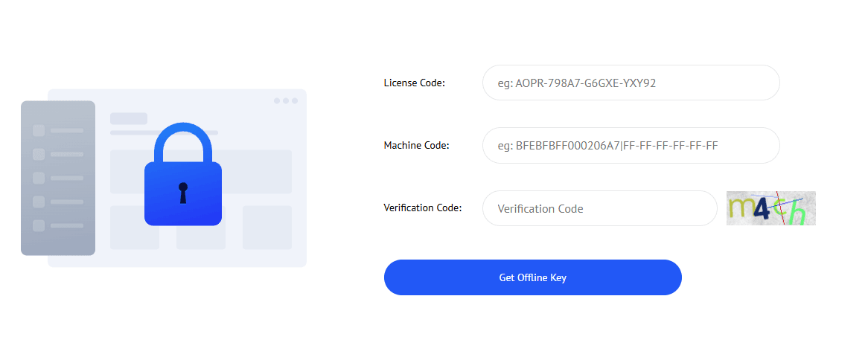
Task: Click the three dots in illustration window corner
Action: coord(286,100)
